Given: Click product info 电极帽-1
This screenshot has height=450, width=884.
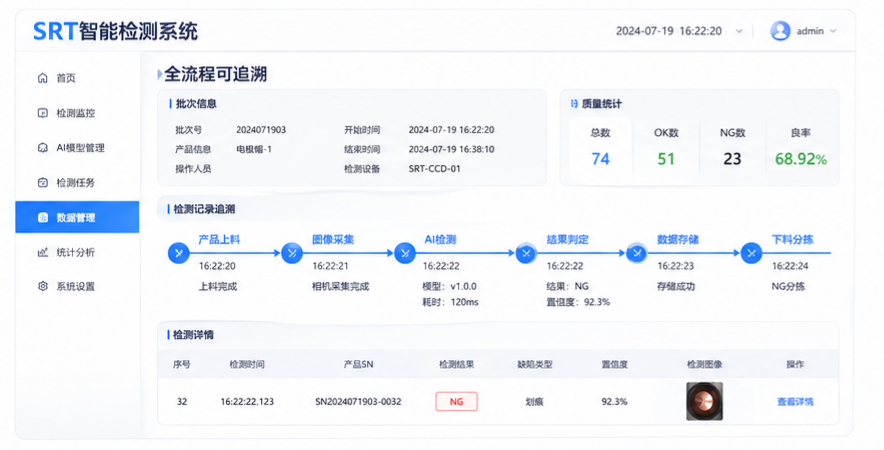Looking at the screenshot, I should point(254,149).
